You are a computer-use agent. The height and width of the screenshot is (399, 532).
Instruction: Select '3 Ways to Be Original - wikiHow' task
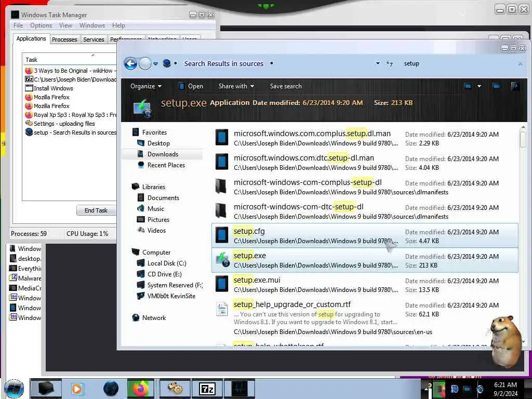(x=71, y=71)
